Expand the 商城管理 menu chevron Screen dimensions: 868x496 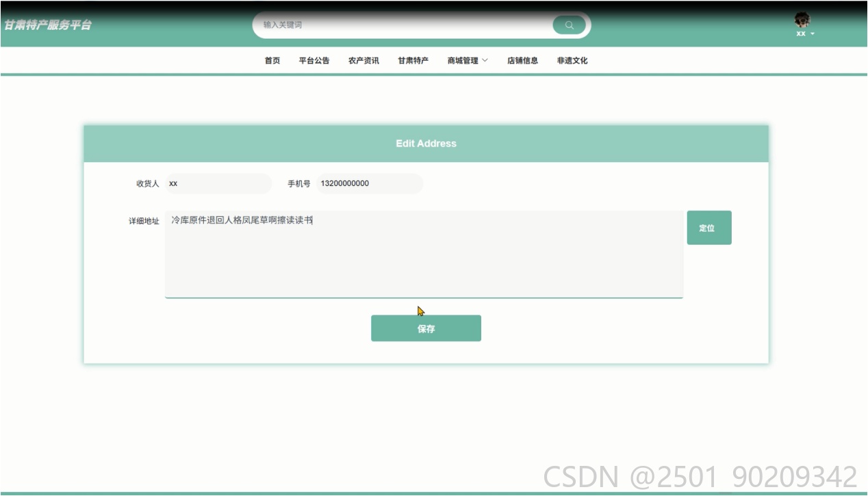(x=485, y=60)
